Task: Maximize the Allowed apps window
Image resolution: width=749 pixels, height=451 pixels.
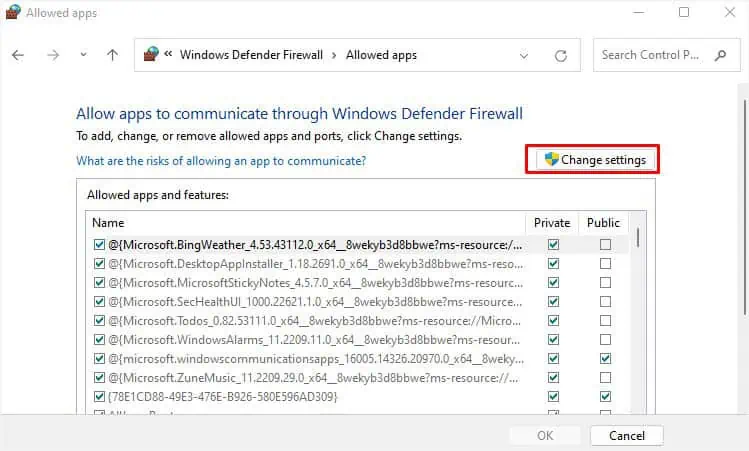Action: pyautogui.click(x=684, y=12)
